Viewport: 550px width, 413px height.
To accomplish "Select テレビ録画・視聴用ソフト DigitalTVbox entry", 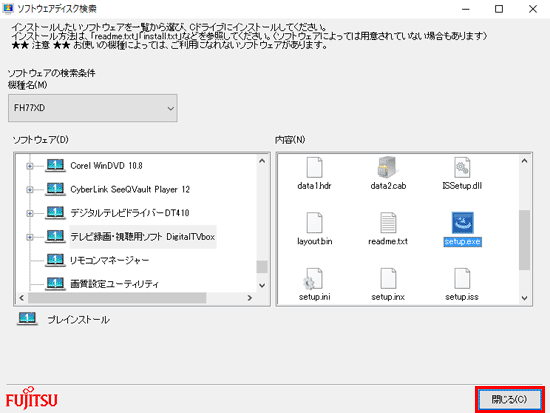I will click(143, 237).
